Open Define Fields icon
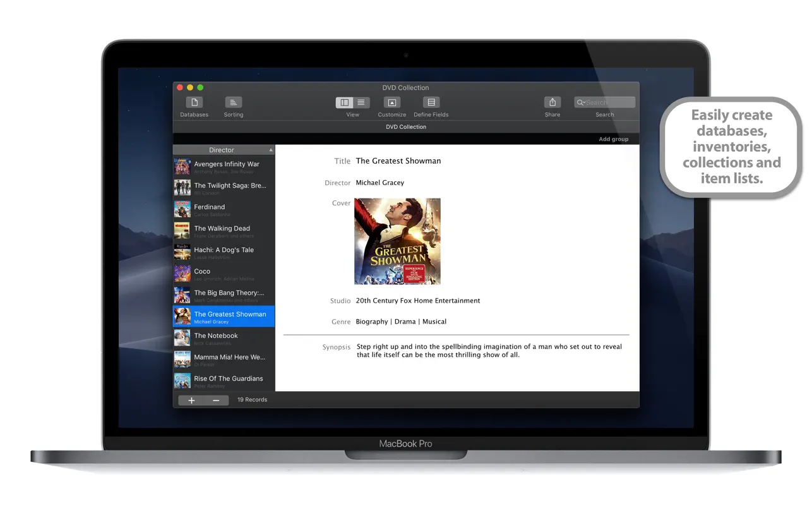The width and height of the screenshot is (812, 508). pyautogui.click(x=431, y=102)
